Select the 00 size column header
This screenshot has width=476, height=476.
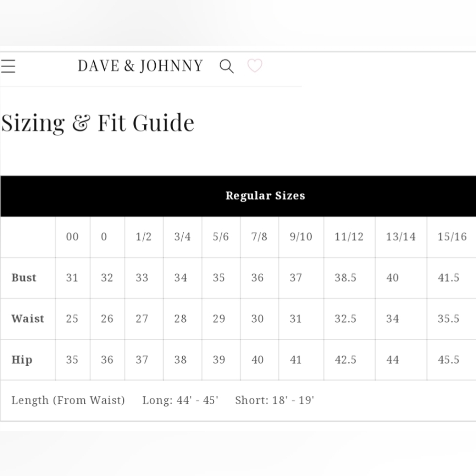point(72,237)
